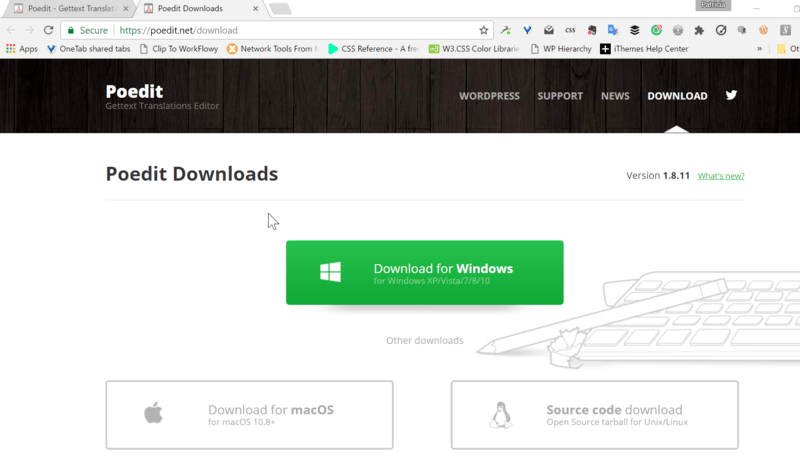The height and width of the screenshot is (473, 800).
Task: Reload the page using the refresh icon
Action: tap(48, 30)
